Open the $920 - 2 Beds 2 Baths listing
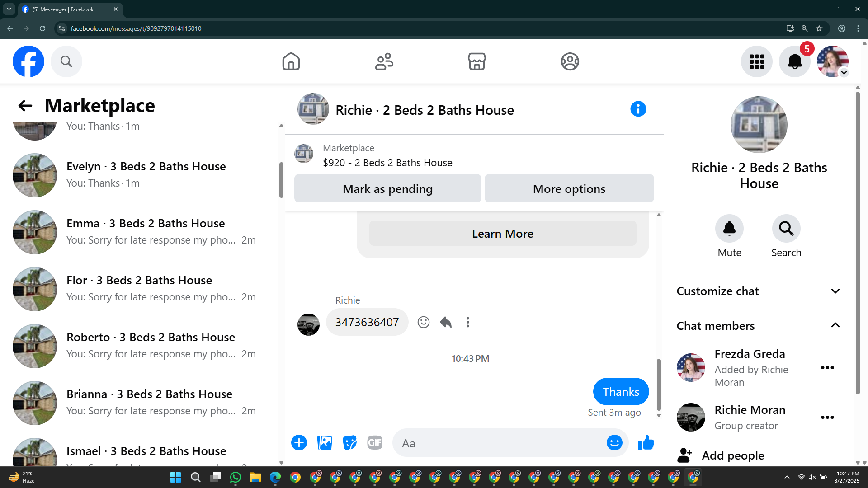 [x=387, y=163]
